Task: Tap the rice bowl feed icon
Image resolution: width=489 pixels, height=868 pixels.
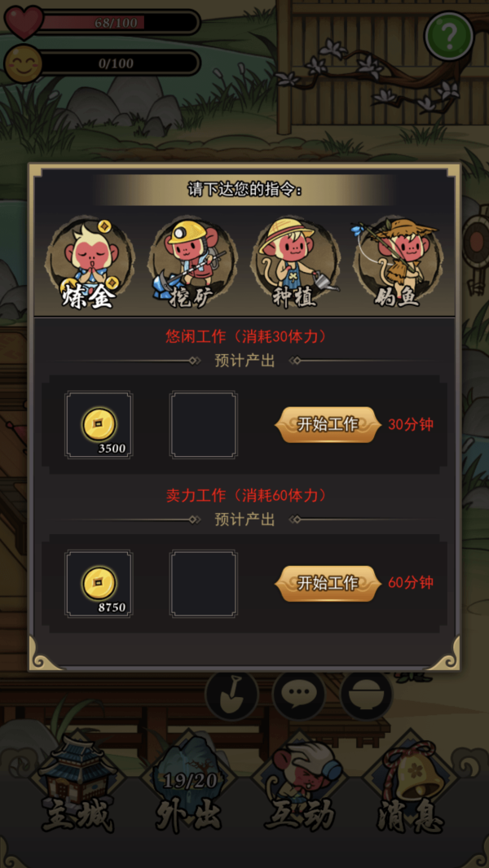Action: click(367, 695)
